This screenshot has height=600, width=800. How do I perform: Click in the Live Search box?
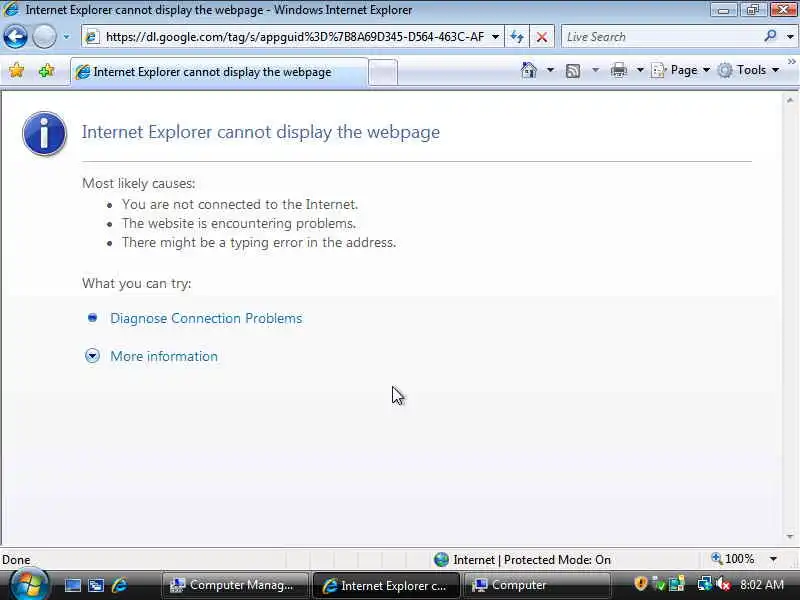[661, 37]
